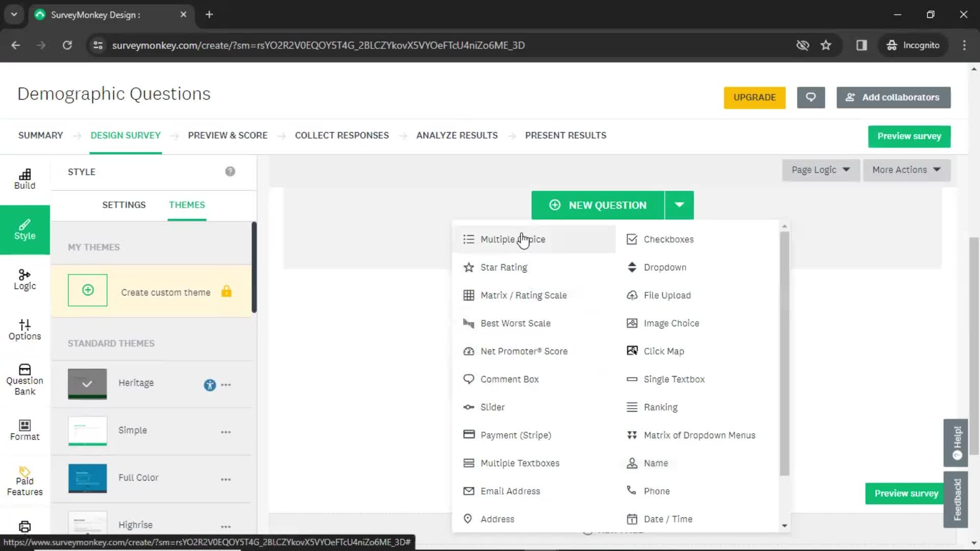Screen dimensions: 980x551
Task: Access Paid Features panel
Action: [x=24, y=481]
